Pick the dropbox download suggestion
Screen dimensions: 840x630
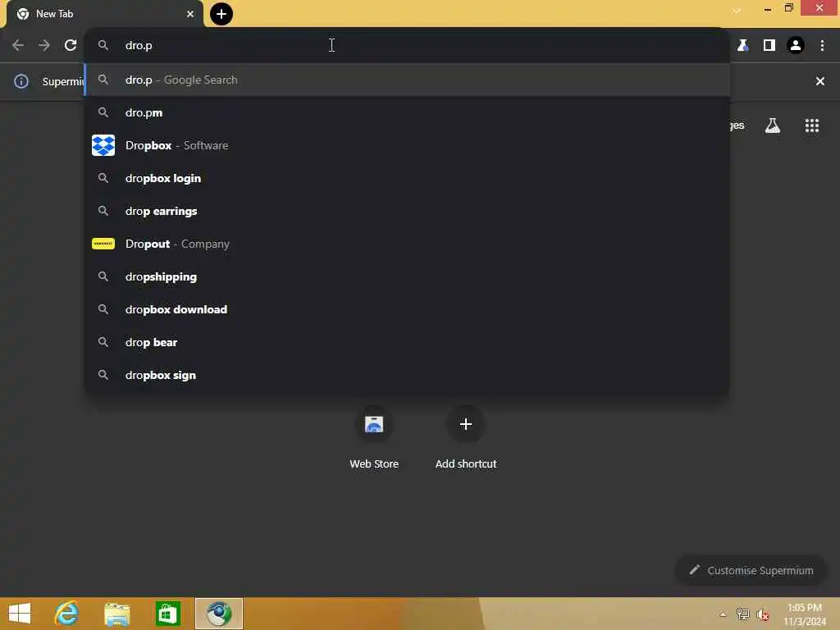point(407,309)
